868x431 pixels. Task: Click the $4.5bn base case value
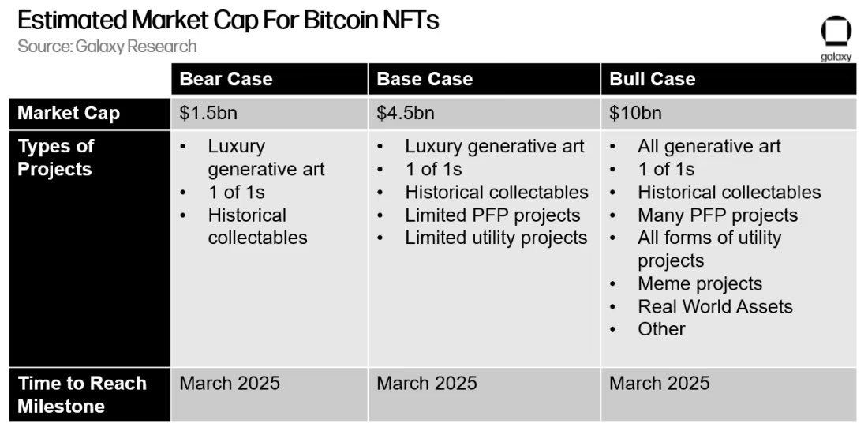pos(406,114)
